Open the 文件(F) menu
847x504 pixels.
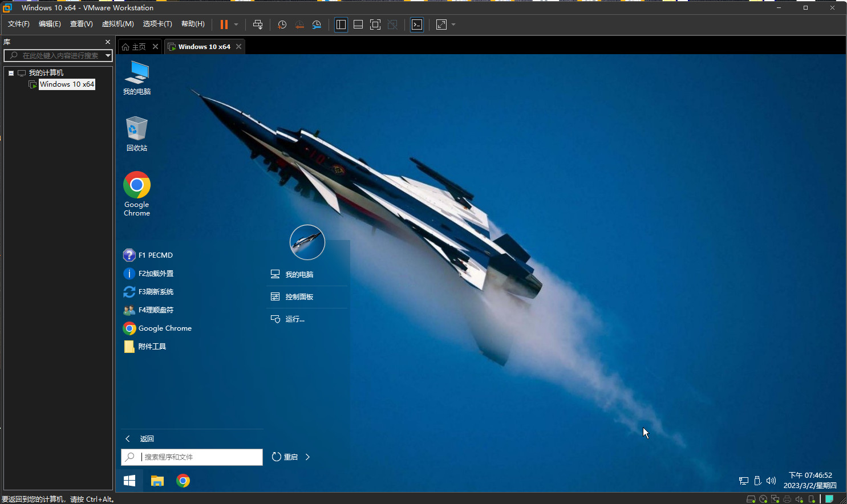19,24
